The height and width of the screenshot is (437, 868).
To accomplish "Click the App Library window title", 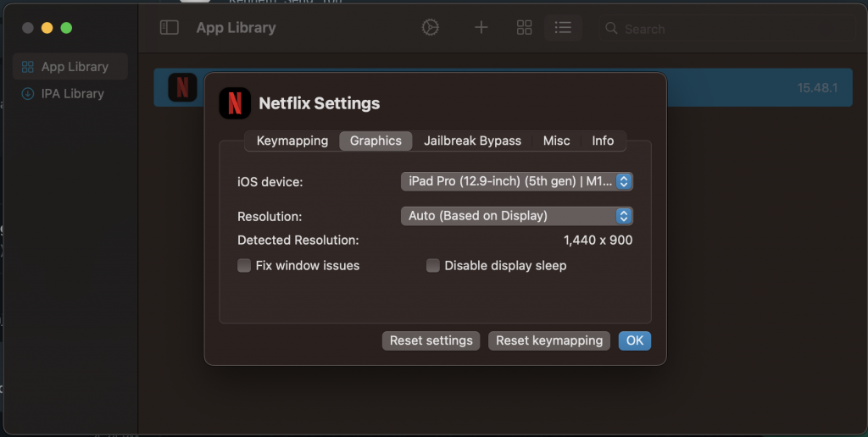I will point(236,28).
